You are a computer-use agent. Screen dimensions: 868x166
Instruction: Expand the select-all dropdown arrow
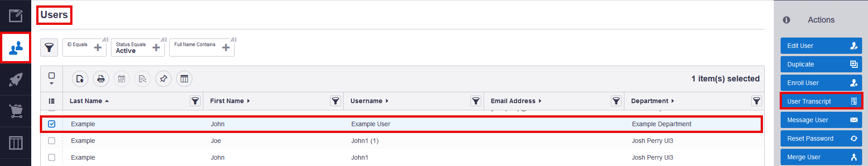pyautogui.click(x=52, y=83)
